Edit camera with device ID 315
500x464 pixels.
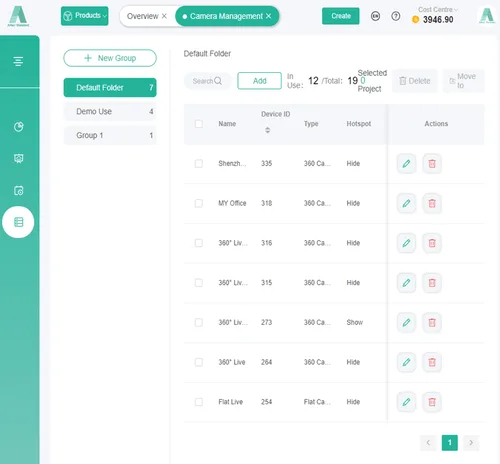click(x=406, y=283)
